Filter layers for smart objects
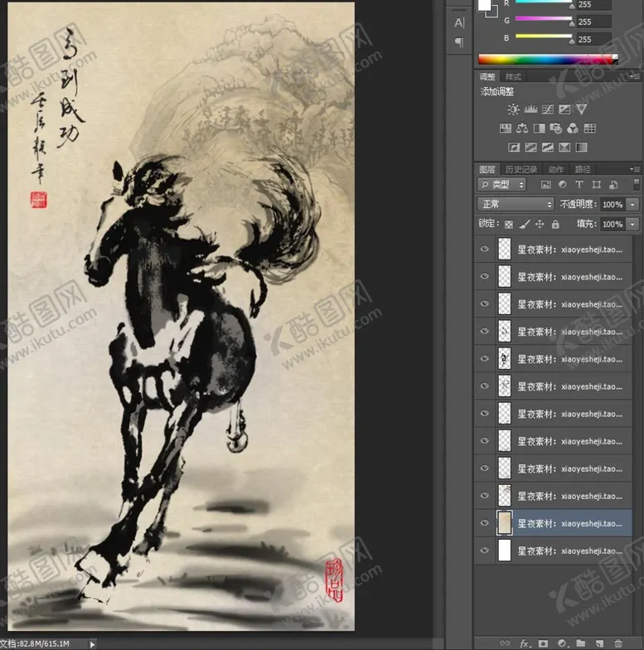644x650 pixels. [x=613, y=184]
